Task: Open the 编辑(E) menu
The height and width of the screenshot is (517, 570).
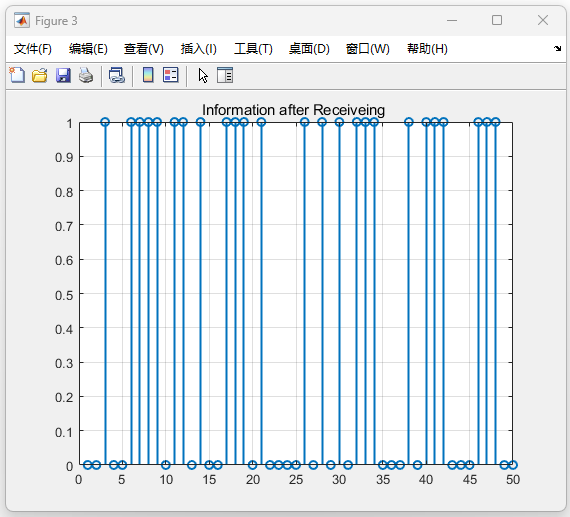Action: (x=88, y=49)
